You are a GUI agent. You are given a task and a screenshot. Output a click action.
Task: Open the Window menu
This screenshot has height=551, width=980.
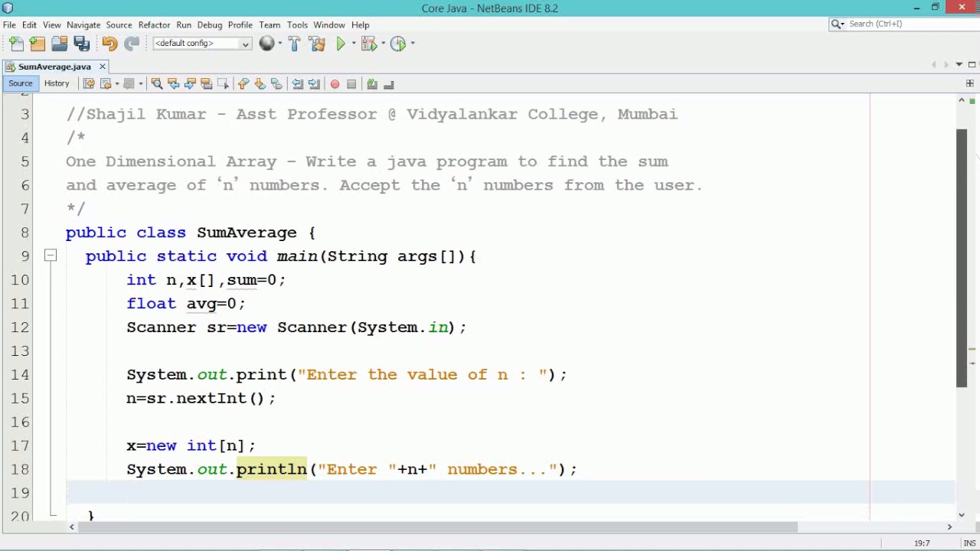click(x=329, y=24)
